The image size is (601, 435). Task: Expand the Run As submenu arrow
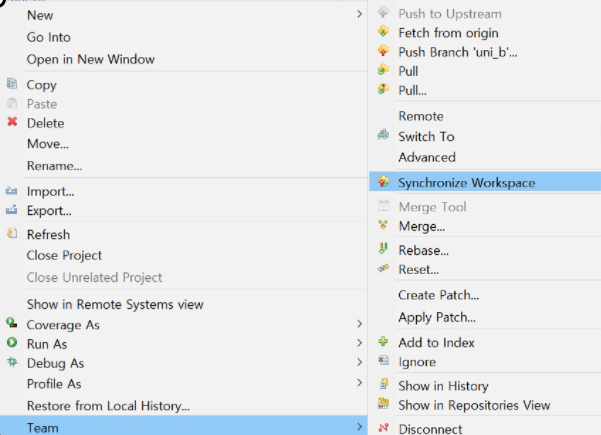click(x=359, y=343)
